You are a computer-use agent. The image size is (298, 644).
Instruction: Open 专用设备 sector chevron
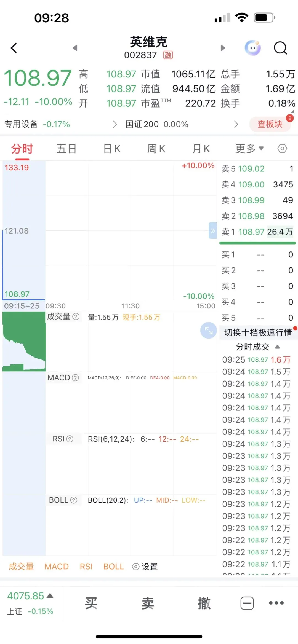(x=115, y=124)
